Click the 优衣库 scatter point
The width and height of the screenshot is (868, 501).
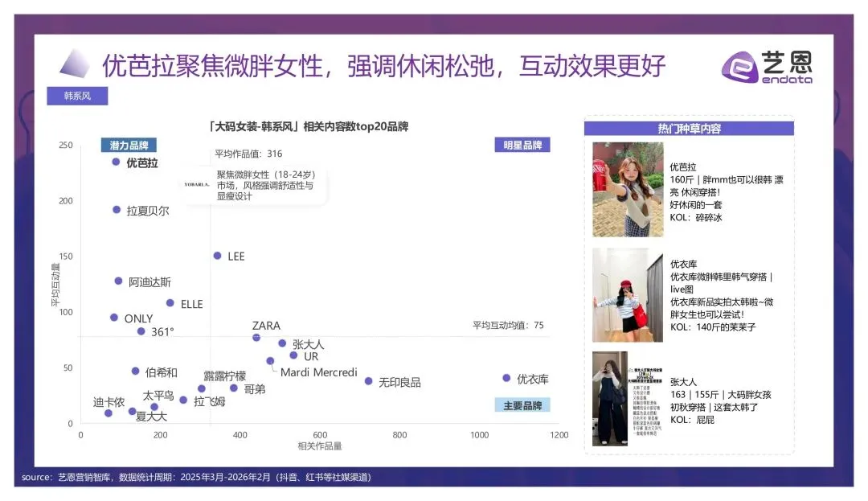coord(506,378)
